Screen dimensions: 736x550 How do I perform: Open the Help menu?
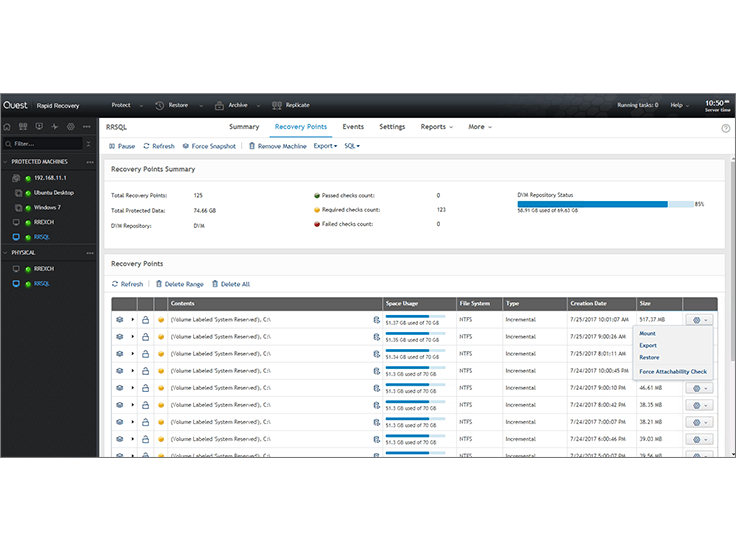point(680,105)
